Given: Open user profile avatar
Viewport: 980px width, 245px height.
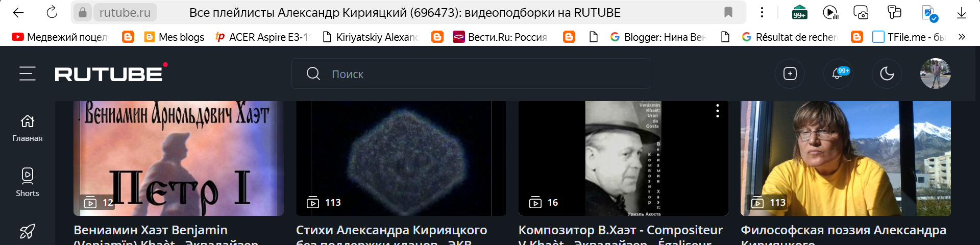Looking at the screenshot, I should (x=935, y=73).
